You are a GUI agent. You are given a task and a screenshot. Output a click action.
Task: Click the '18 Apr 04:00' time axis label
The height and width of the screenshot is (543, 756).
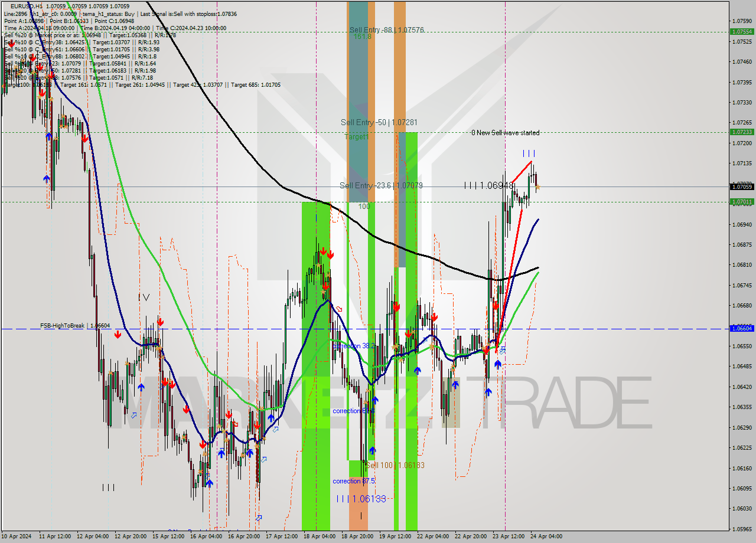319,537
